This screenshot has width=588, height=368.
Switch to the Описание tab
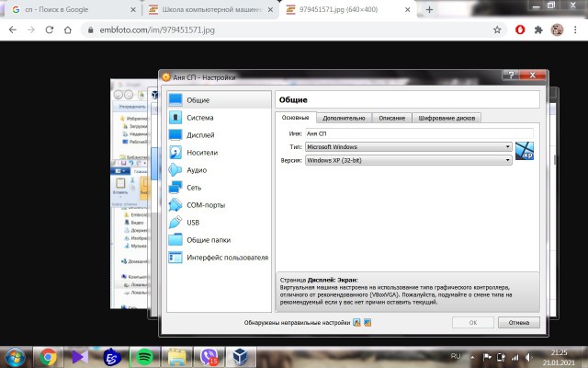click(x=392, y=118)
